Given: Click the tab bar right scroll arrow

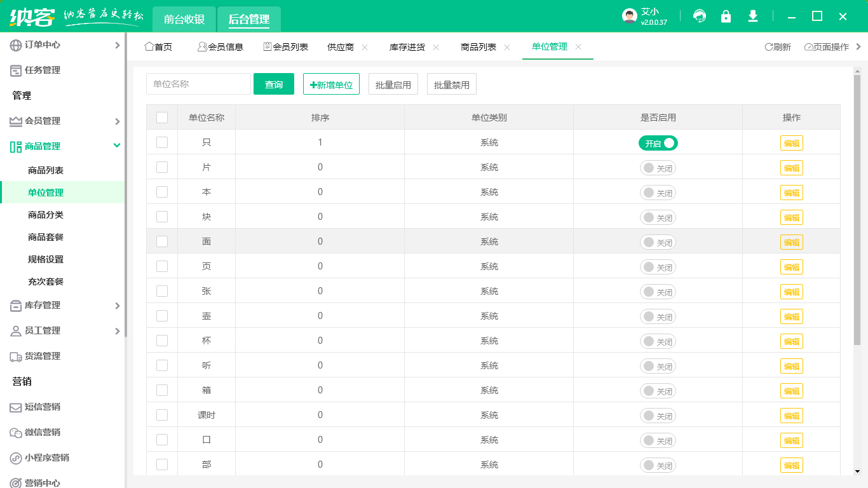Looking at the screenshot, I should click(859, 46).
